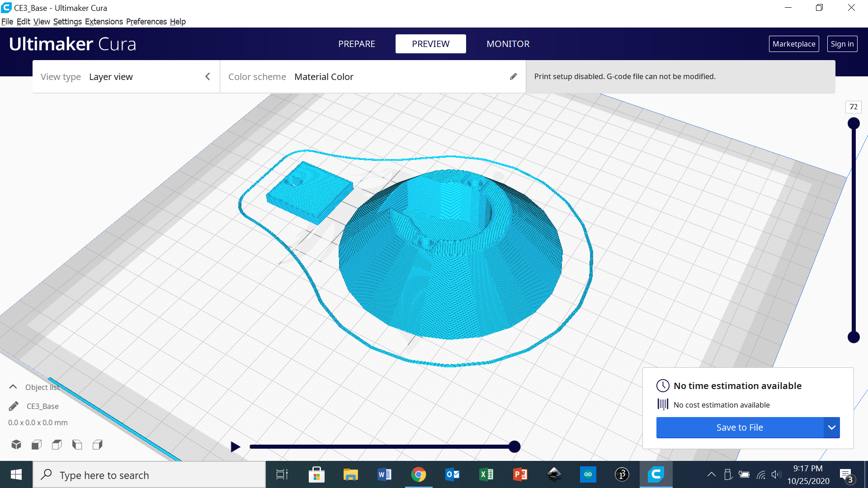Switch to right side view icon
The height and width of the screenshot is (488, 868).
click(x=98, y=445)
